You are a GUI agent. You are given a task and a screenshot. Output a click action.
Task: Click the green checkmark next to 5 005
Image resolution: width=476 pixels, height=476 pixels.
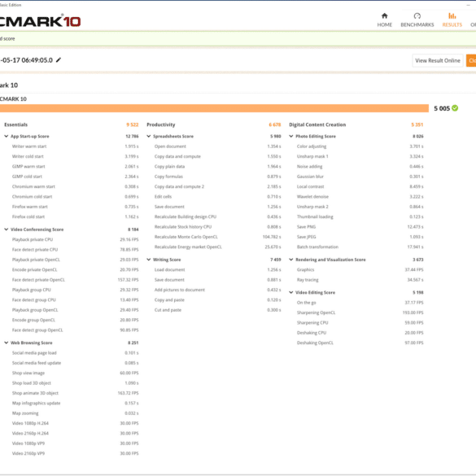click(x=455, y=108)
